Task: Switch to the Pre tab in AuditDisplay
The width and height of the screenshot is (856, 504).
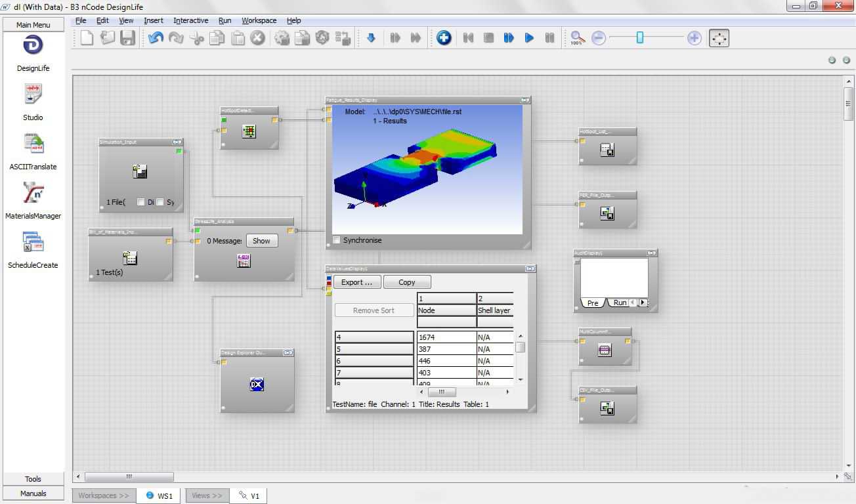Action: pos(591,303)
